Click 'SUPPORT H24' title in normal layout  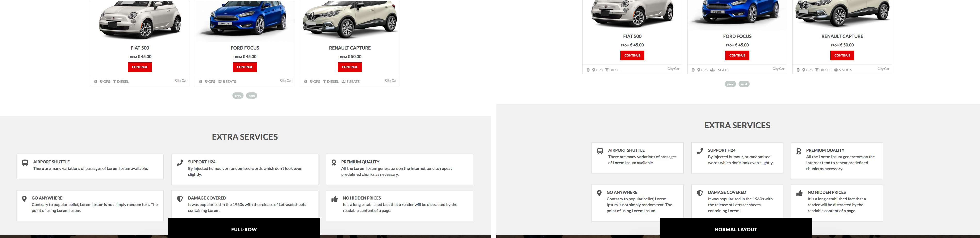(x=722, y=150)
